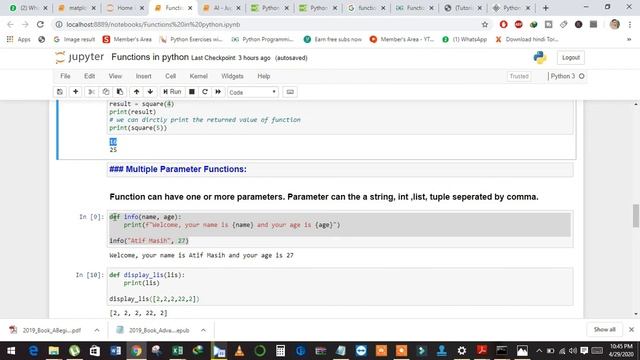Expand options for 2019_Book pdf download
This screenshot has width=640, height=360.
(97, 330)
